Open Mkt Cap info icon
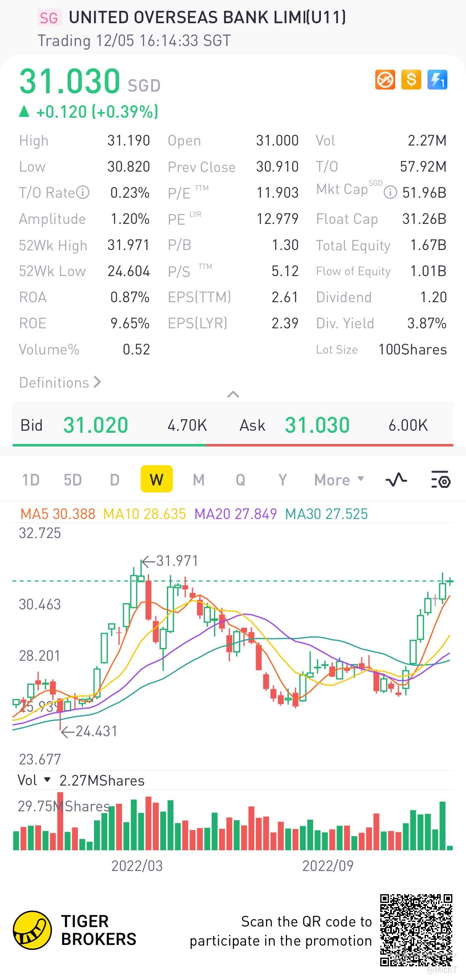466x980 pixels. 390,193
